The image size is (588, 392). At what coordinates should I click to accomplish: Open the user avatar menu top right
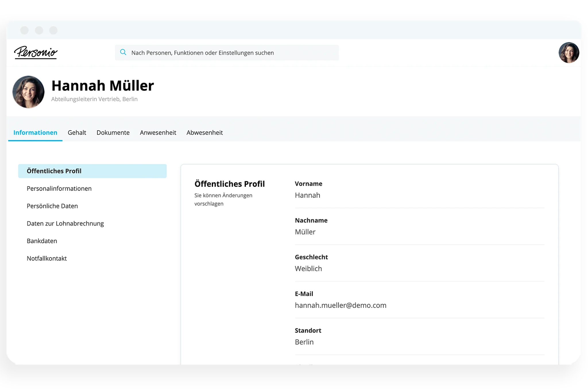click(x=568, y=53)
